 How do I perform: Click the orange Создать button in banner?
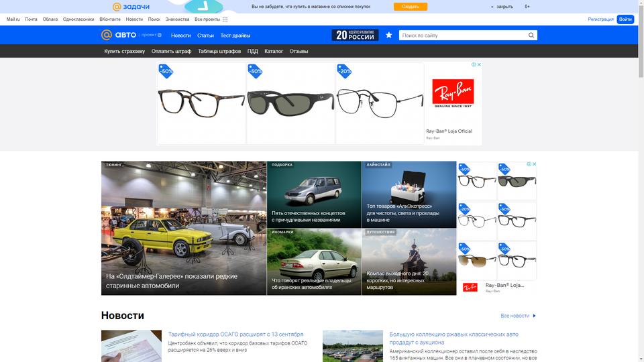[x=411, y=7]
